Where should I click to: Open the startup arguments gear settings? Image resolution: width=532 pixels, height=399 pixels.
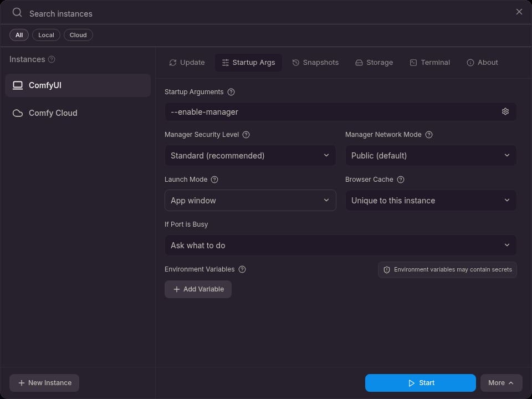tap(505, 111)
